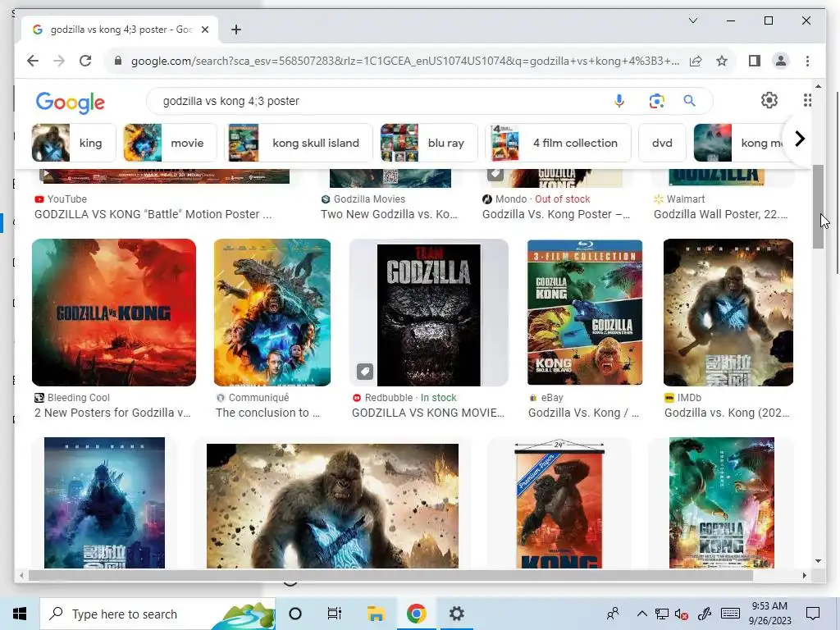840x630 pixels.
Task: Filter results by the 'movie' chip
Action: (x=170, y=143)
